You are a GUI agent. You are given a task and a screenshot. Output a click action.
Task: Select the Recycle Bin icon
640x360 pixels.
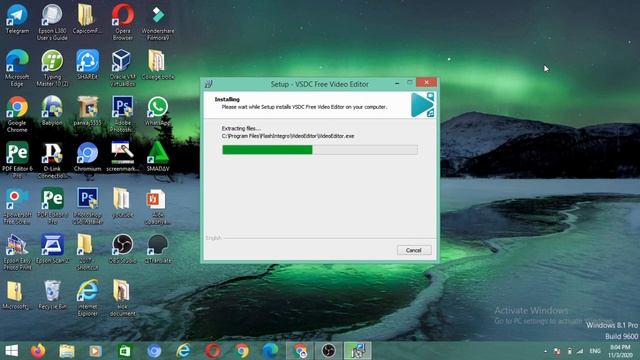pyautogui.click(x=52, y=295)
